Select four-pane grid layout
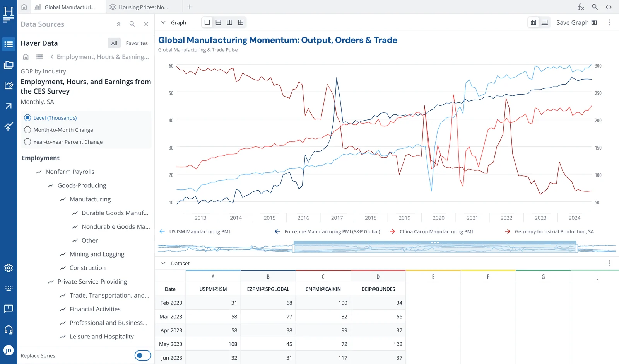 [241, 22]
